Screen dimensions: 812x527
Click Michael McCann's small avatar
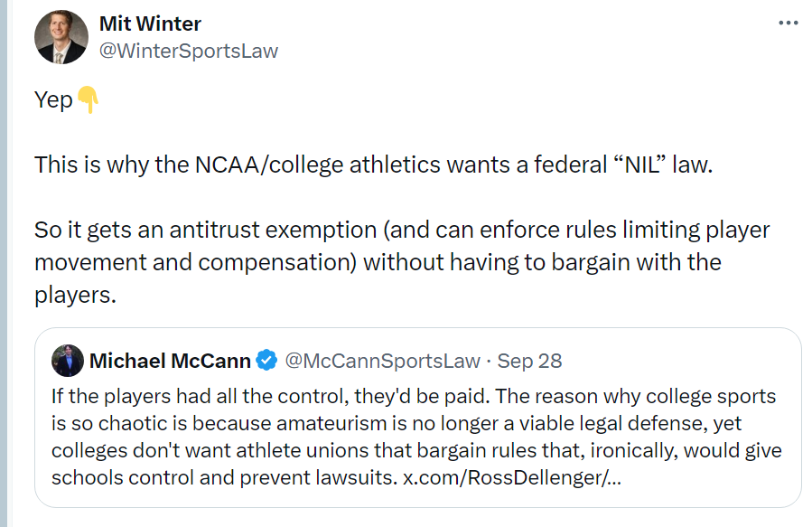point(68,361)
